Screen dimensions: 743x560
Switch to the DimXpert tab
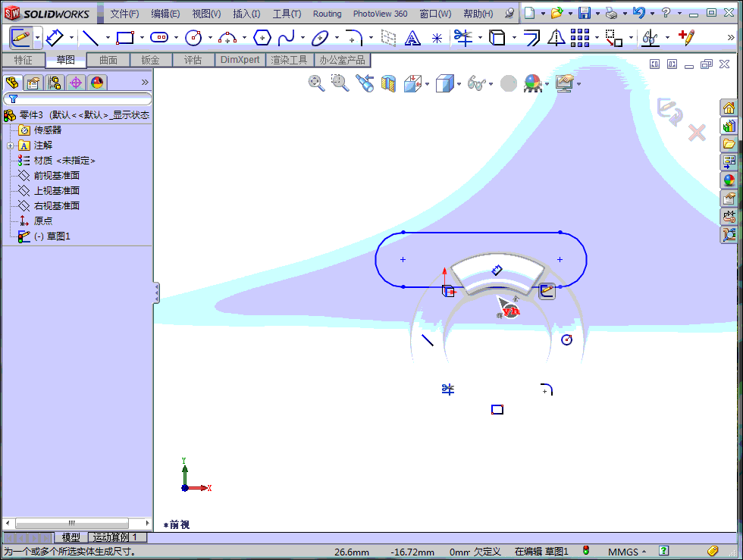point(240,60)
